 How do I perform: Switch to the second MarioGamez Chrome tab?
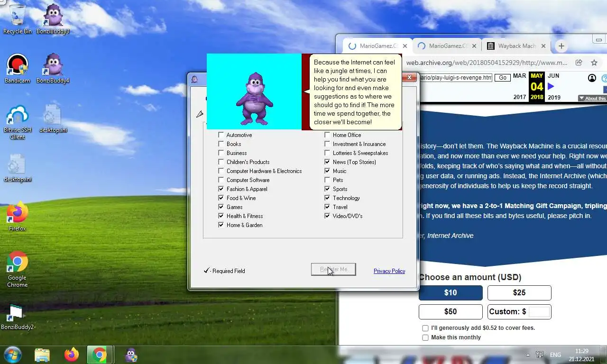446,46
